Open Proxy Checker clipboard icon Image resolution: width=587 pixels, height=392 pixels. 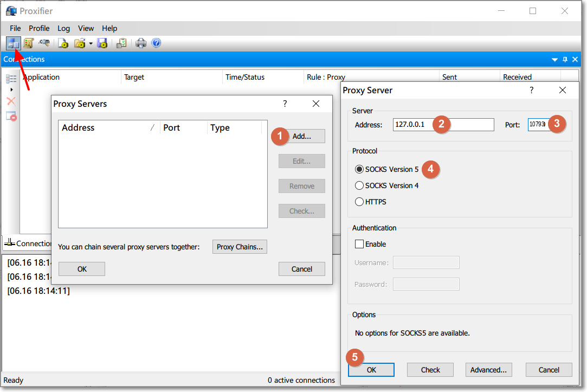(121, 43)
